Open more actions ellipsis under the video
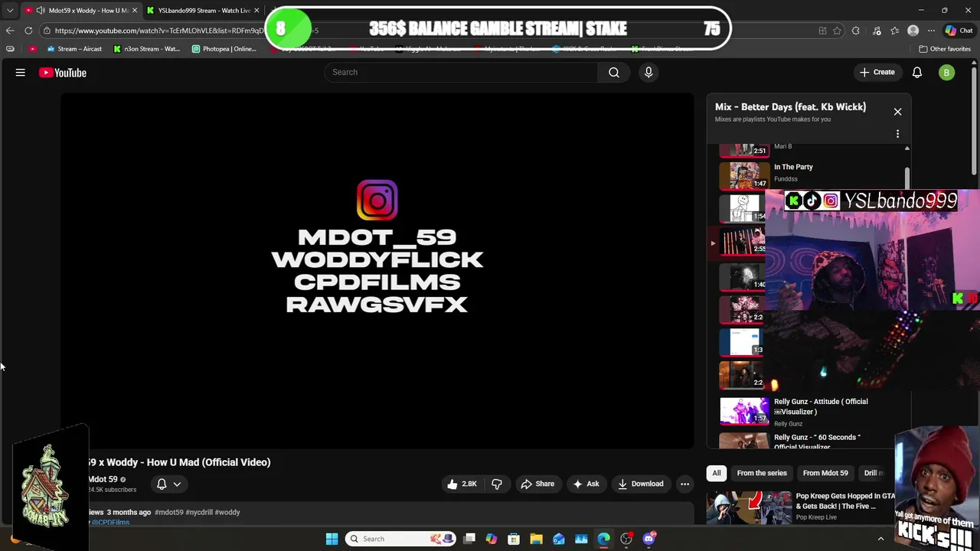Screen dimensions: 980x551 pyautogui.click(x=685, y=484)
